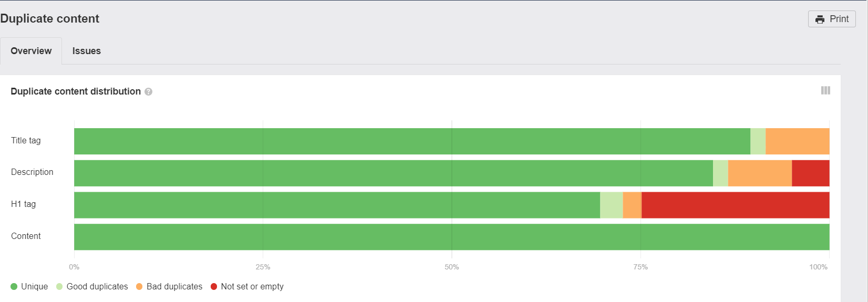Disable the Not set or empty series
This screenshot has width=868, height=302.
(247, 287)
